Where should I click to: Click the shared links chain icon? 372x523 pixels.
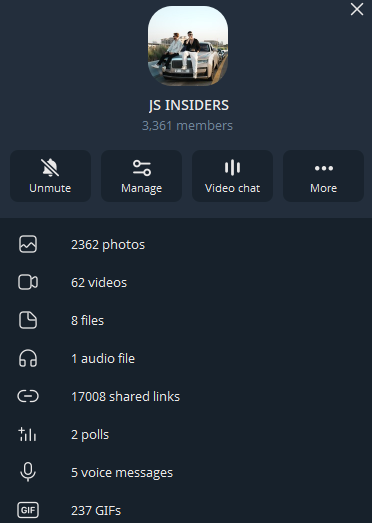coord(28,396)
